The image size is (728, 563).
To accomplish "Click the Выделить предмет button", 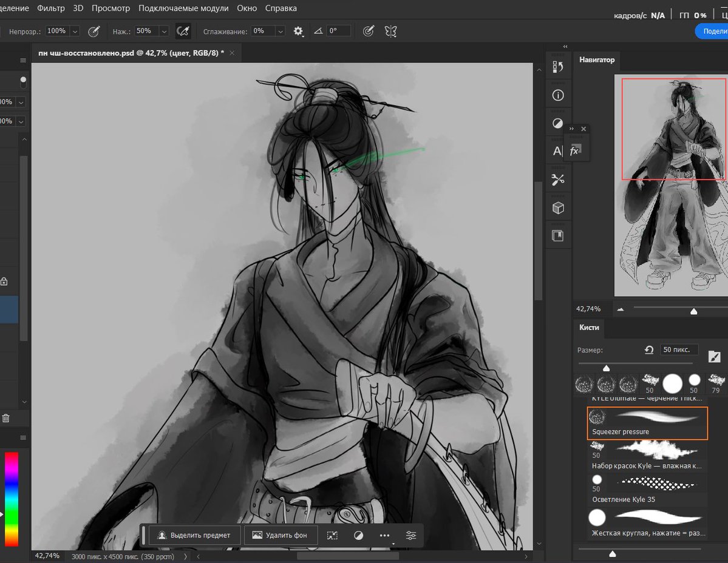I will (x=194, y=535).
